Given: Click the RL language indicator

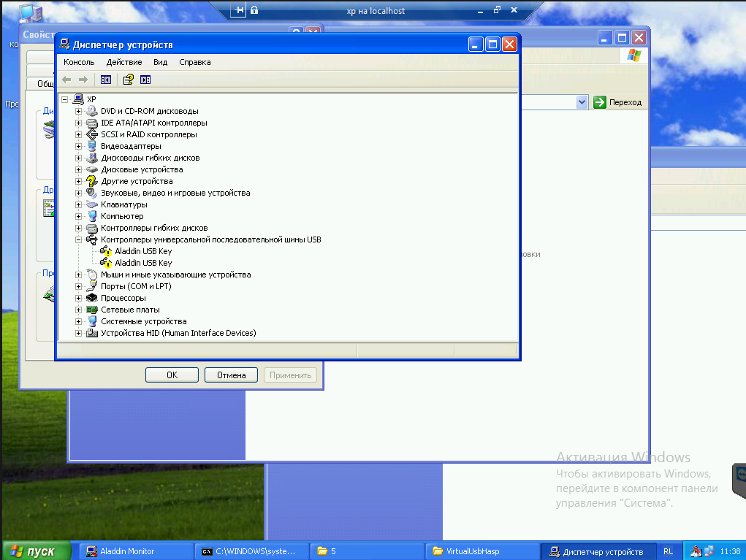Looking at the screenshot, I should click(668, 551).
